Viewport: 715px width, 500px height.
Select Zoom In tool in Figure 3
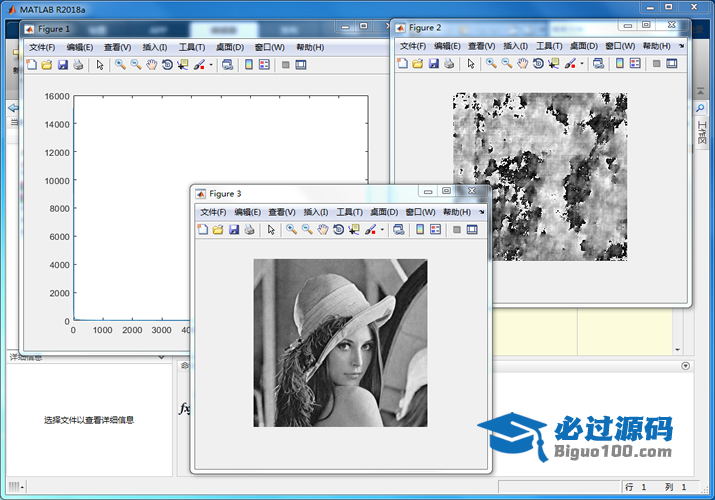[291, 230]
